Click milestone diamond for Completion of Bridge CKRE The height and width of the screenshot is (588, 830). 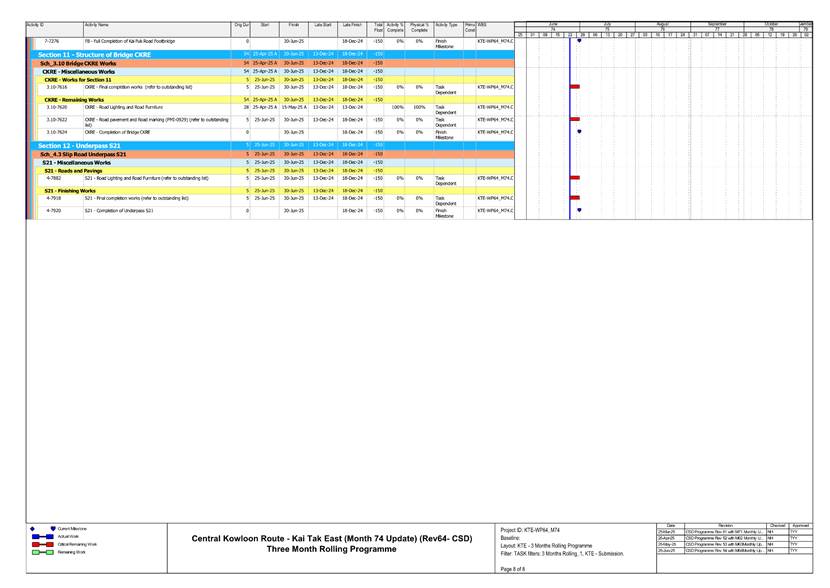click(x=580, y=131)
